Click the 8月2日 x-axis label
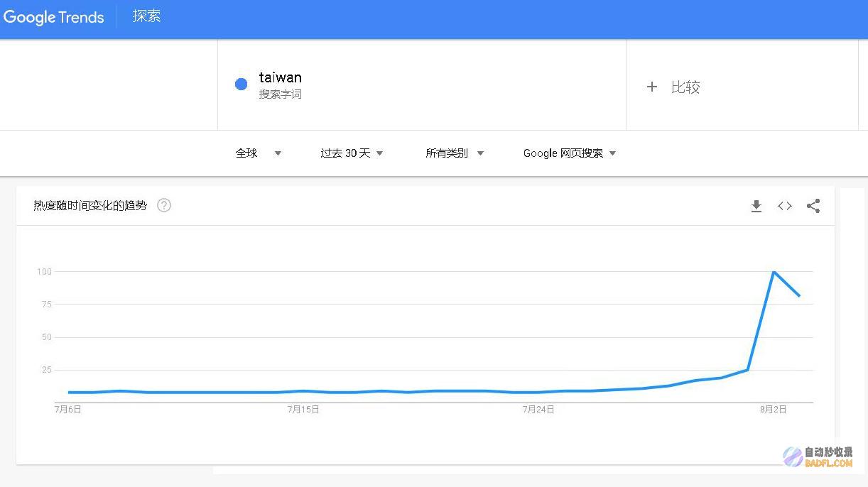The width and height of the screenshot is (868, 487). click(x=774, y=410)
